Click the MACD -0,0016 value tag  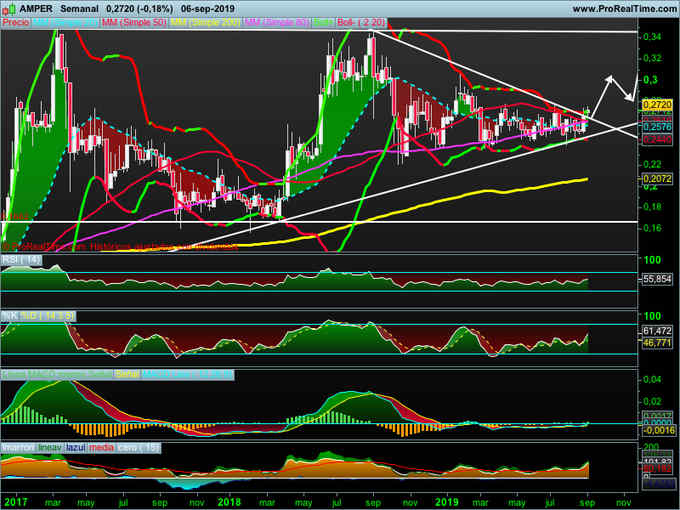[x=658, y=430]
